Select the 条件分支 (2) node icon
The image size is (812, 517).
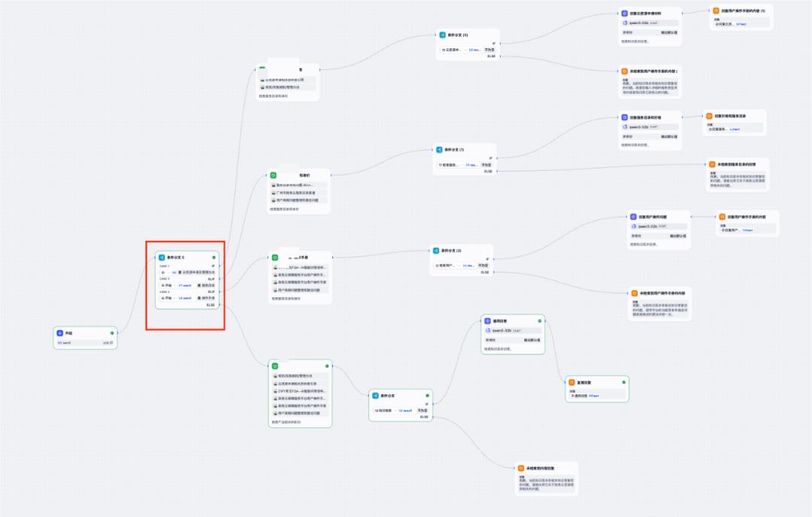(436, 250)
